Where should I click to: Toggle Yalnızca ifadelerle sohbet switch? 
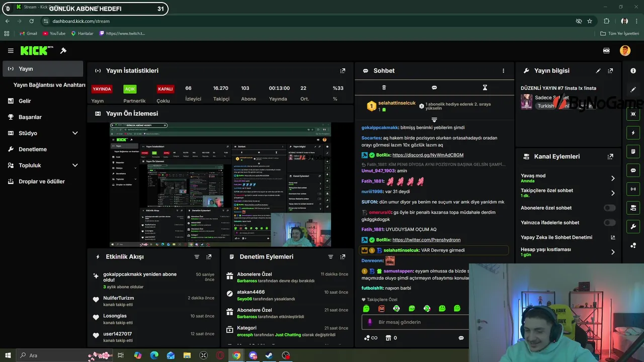tap(609, 222)
